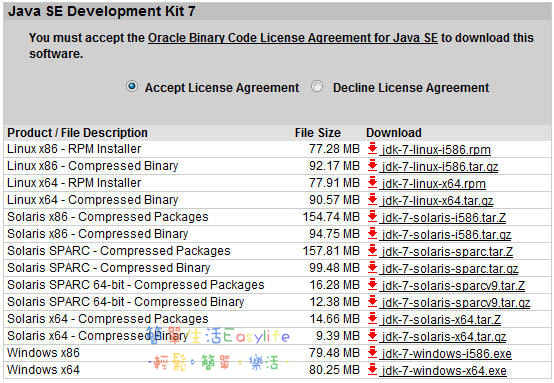The image size is (554, 383).
Task: Click download arrow for Solaris x86 Compressed Packages
Action: (372, 216)
